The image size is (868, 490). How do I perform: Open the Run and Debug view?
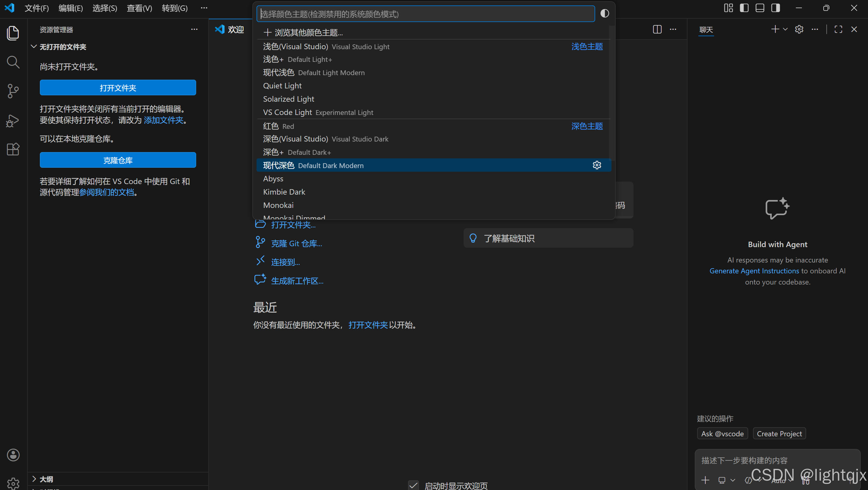tap(13, 121)
